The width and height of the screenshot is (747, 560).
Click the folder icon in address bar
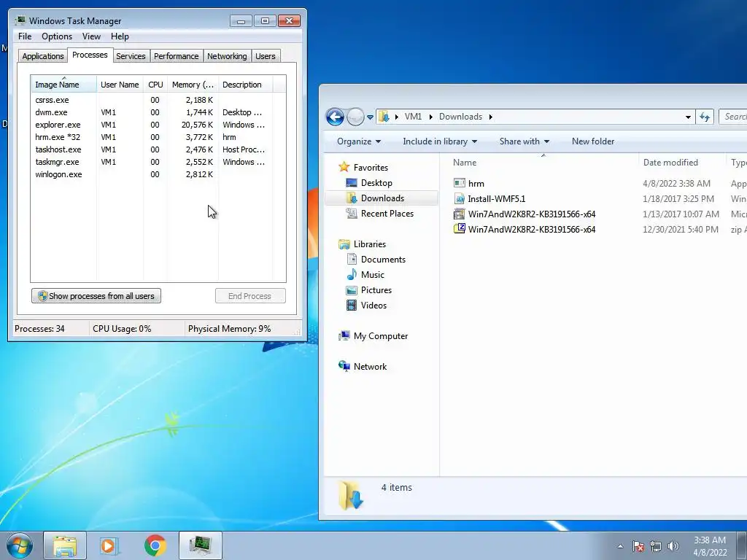coord(384,117)
